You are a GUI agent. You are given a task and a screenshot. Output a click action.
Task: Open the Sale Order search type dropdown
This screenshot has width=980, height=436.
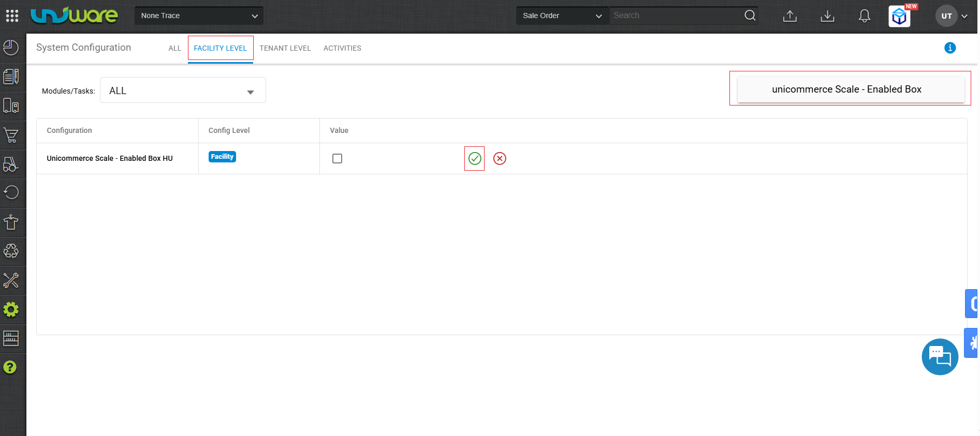[x=563, y=16]
